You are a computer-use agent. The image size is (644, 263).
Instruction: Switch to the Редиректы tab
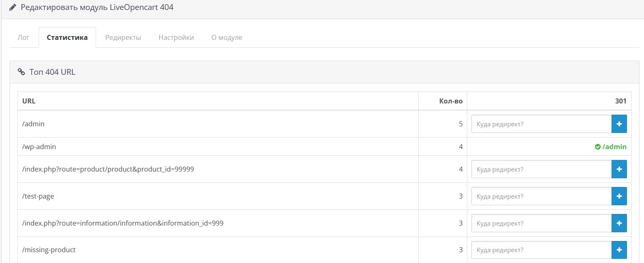click(123, 37)
